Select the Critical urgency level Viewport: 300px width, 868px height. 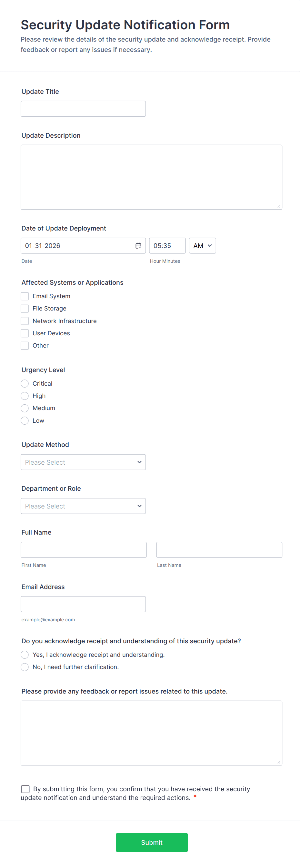point(25,383)
